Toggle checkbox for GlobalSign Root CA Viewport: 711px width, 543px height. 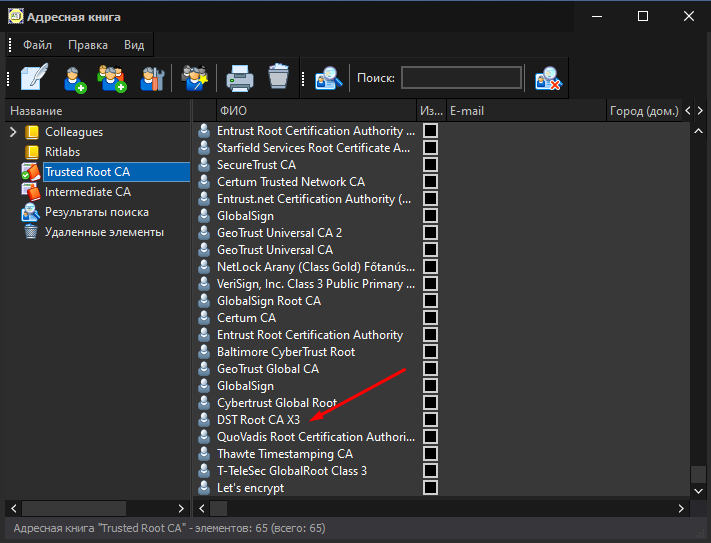pyautogui.click(x=430, y=301)
